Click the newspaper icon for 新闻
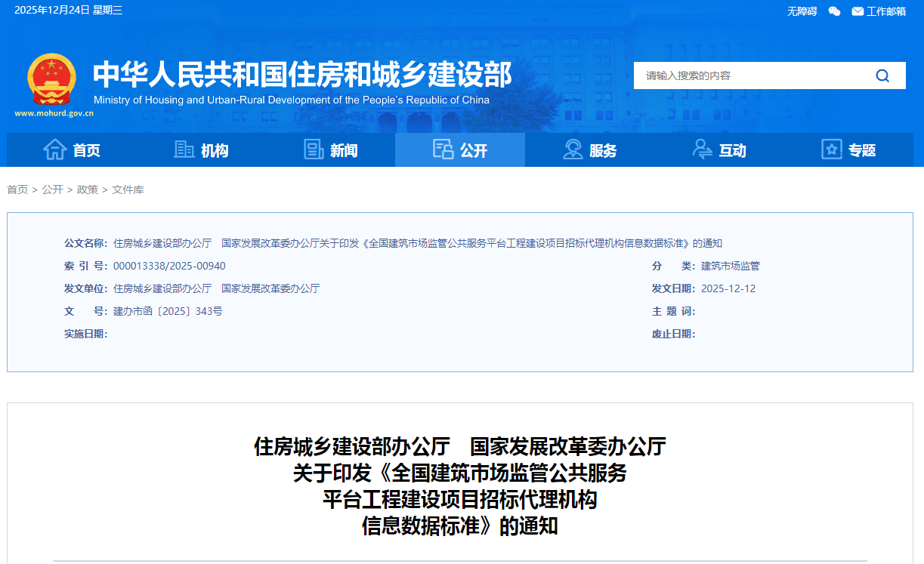This screenshot has width=924, height=564. pos(314,149)
